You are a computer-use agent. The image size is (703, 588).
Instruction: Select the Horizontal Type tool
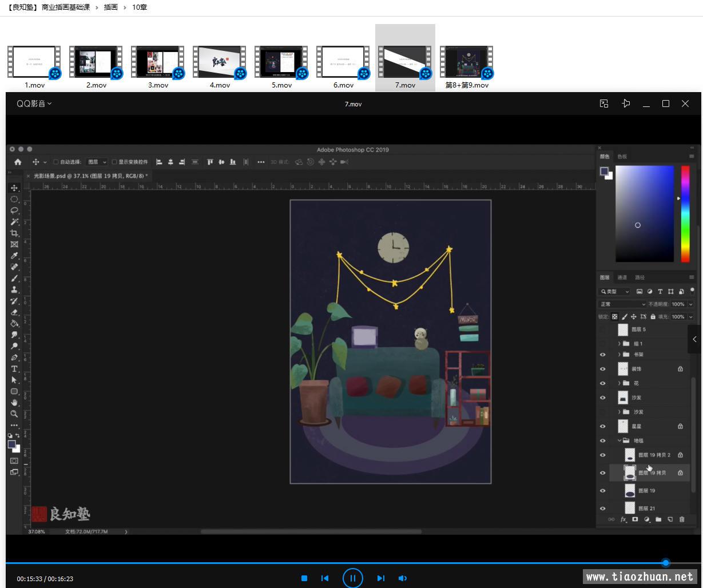(x=14, y=369)
